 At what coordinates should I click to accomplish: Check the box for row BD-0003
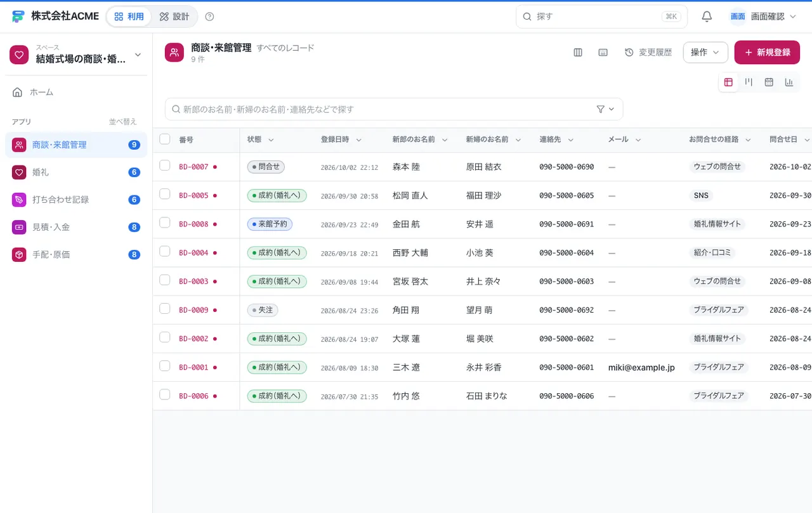coord(165,280)
